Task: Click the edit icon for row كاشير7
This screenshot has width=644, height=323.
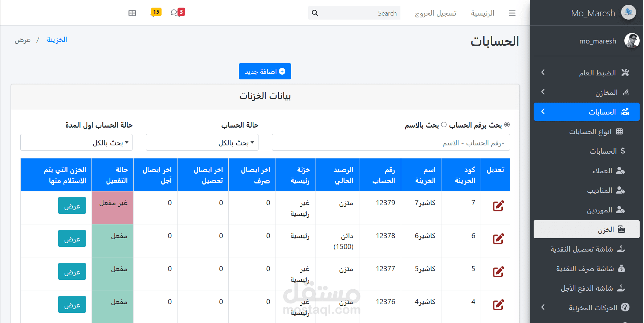Action: [498, 206]
